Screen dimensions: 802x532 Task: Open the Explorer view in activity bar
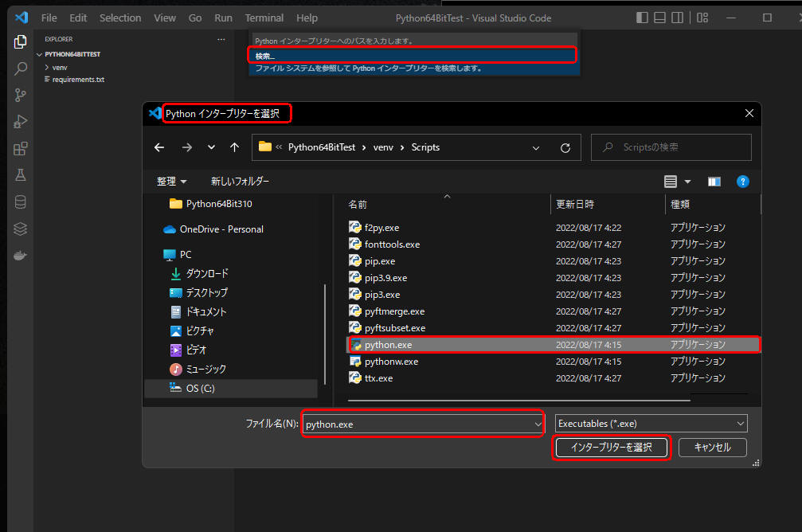(21, 41)
